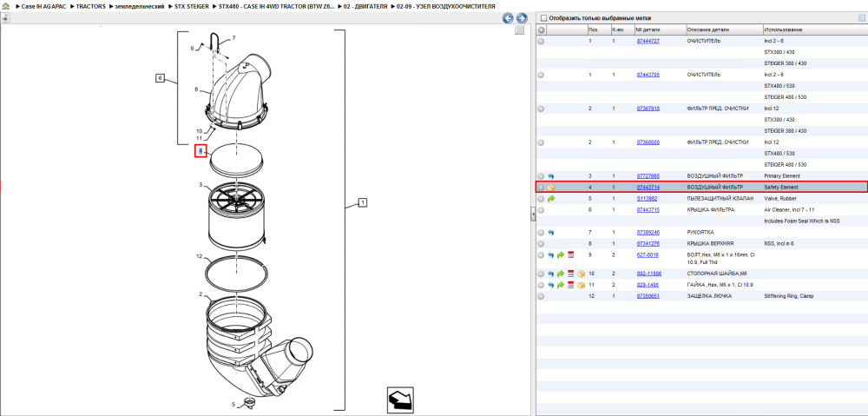Select callout 6 box on the diagram
Screen dimensions: 868x416
tap(160, 78)
